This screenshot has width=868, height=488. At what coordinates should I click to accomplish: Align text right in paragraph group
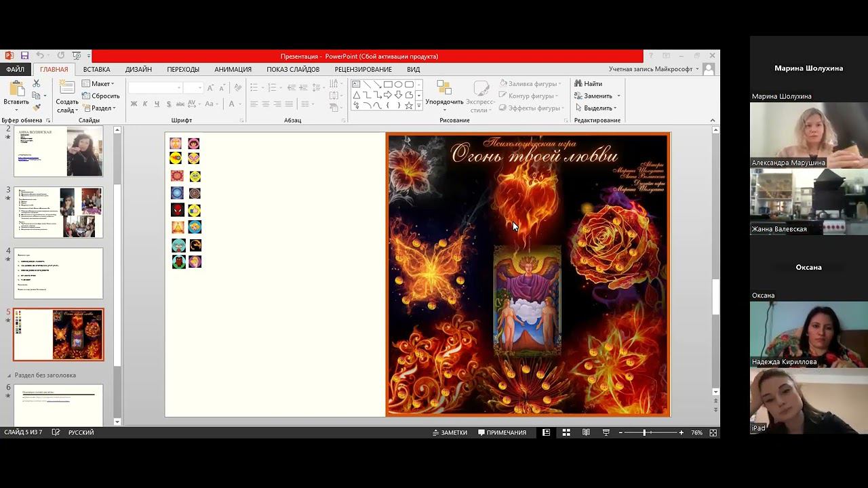[x=277, y=104]
